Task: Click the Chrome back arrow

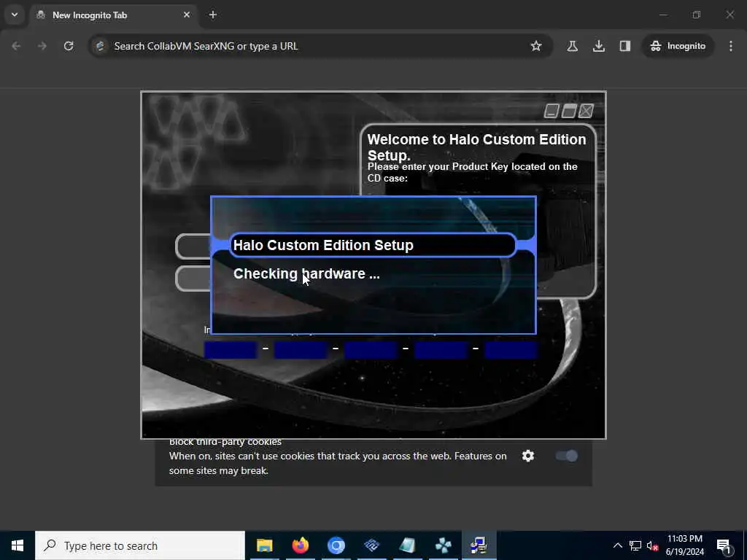Action: click(16, 46)
